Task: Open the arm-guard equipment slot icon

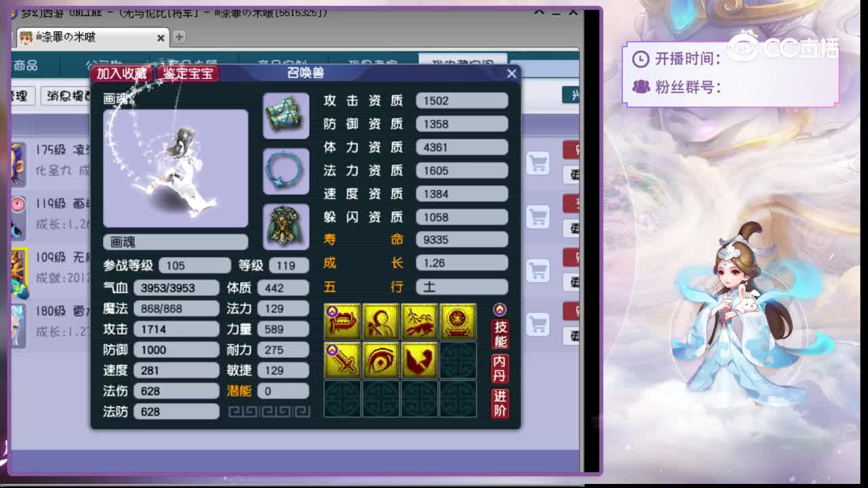Action: tap(285, 116)
